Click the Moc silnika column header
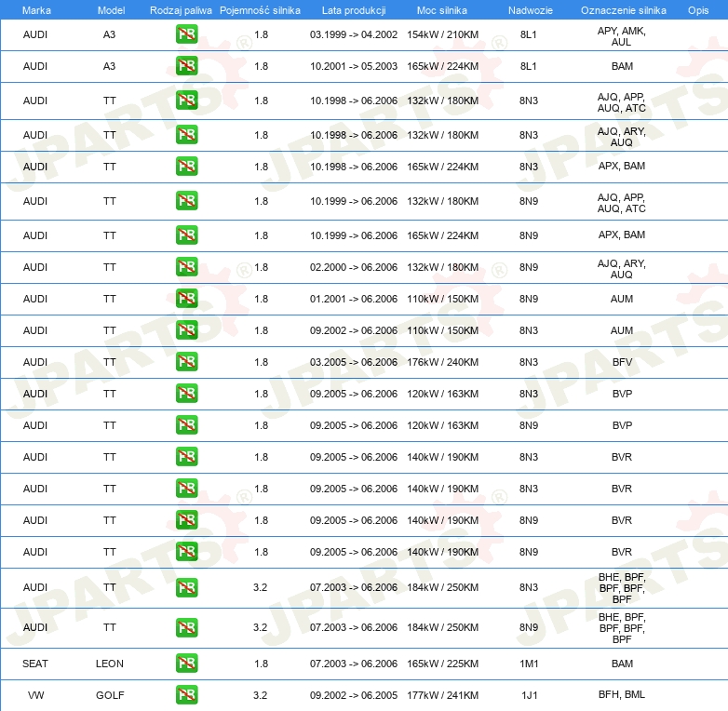The width and height of the screenshot is (728, 711). [442, 10]
